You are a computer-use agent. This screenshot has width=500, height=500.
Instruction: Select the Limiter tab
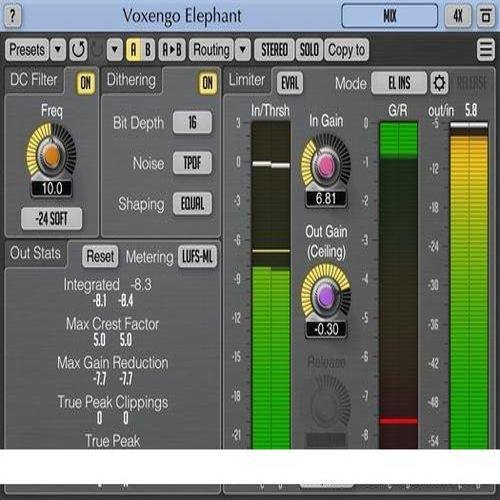(x=247, y=80)
